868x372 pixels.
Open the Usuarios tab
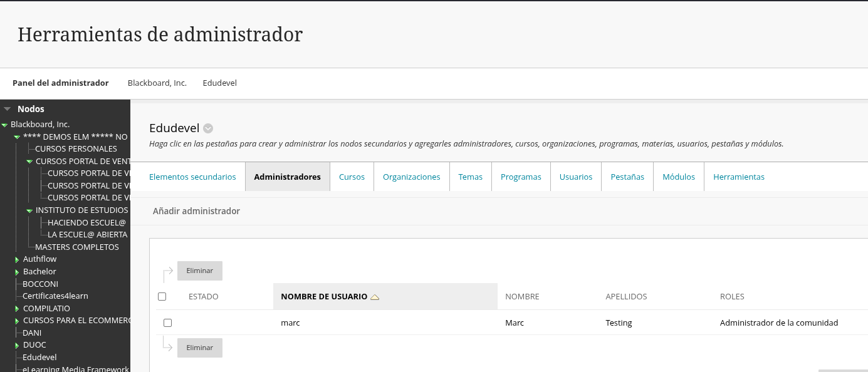tap(576, 177)
